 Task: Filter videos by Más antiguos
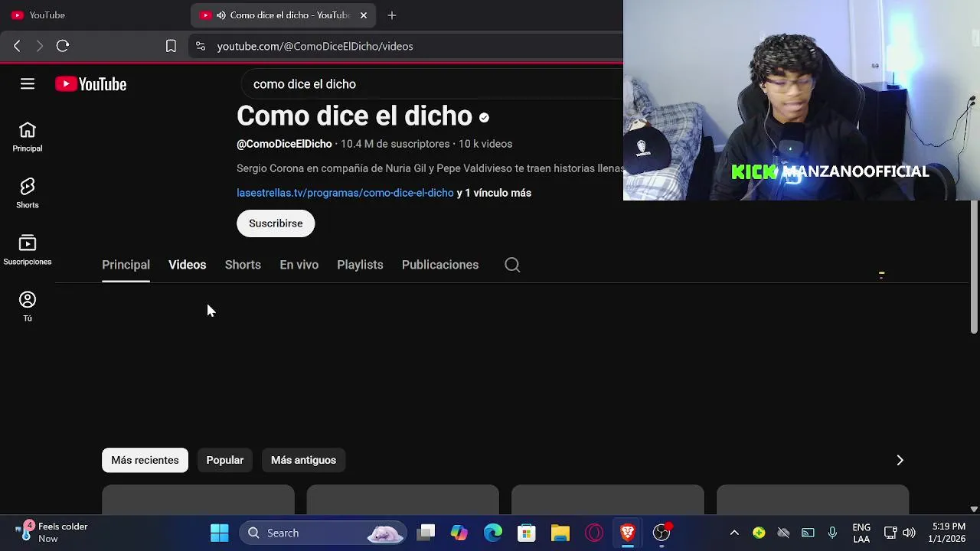coord(303,460)
